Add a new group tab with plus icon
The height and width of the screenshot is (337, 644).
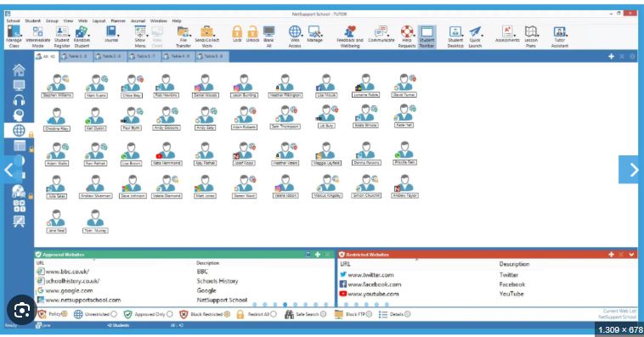[x=611, y=56]
